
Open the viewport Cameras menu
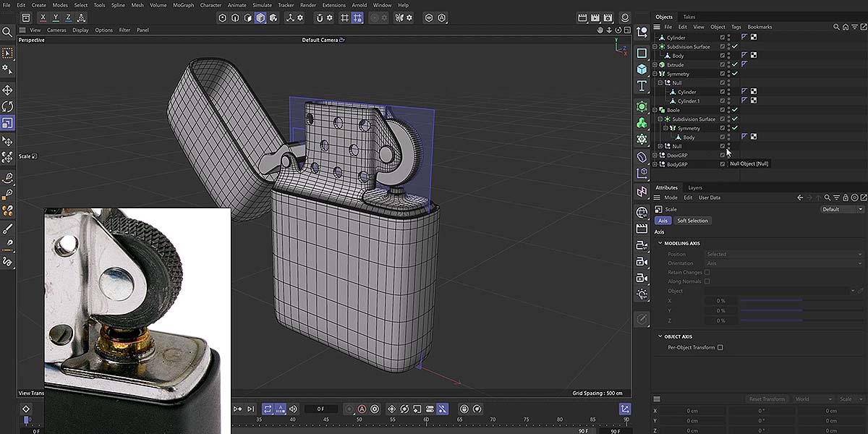(56, 30)
